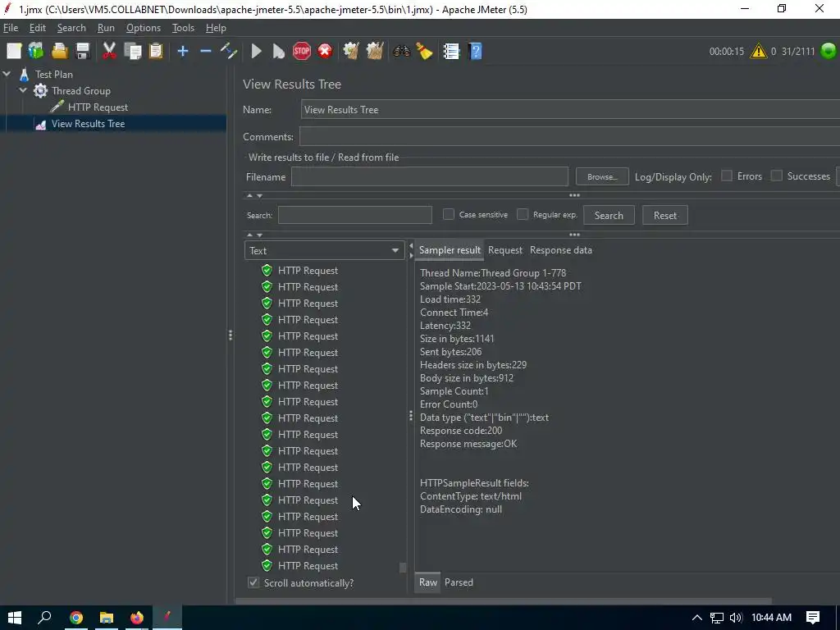Open Chrome from the taskbar
Screen dimensions: 840x630
76,618
